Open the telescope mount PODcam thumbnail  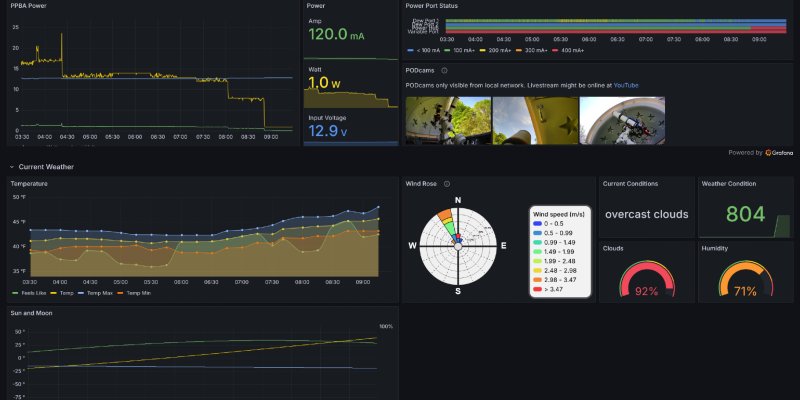coord(447,120)
